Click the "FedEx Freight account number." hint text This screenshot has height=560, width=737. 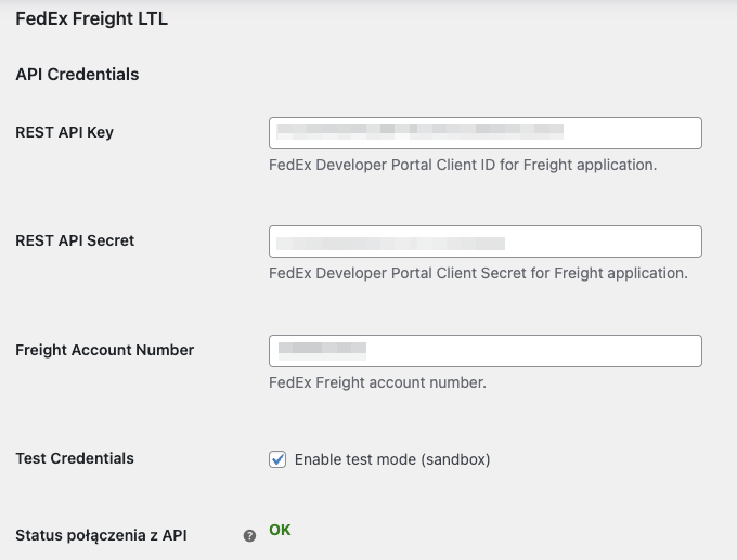[x=377, y=382]
